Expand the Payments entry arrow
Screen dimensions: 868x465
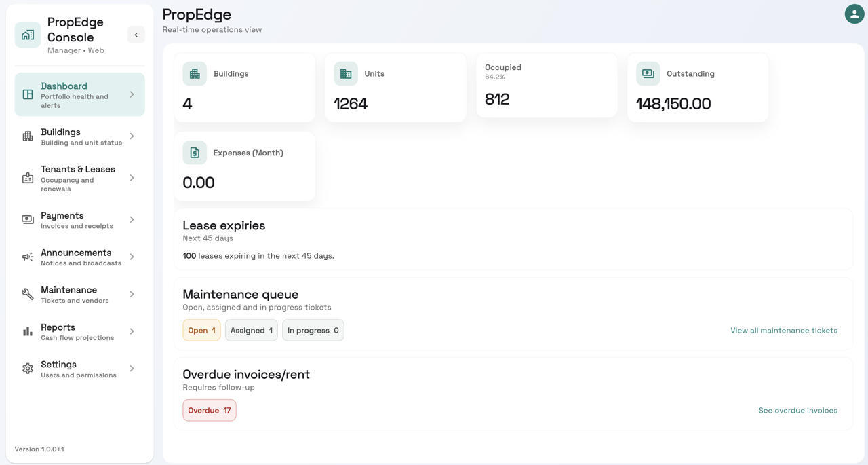(x=133, y=220)
